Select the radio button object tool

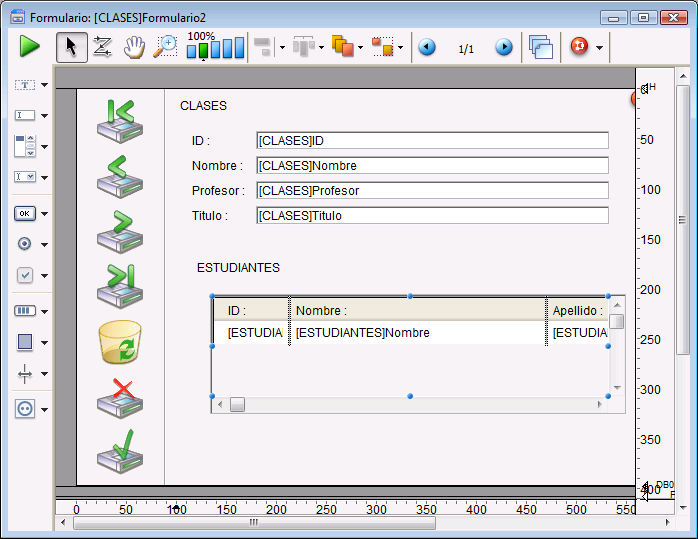pyautogui.click(x=25, y=243)
